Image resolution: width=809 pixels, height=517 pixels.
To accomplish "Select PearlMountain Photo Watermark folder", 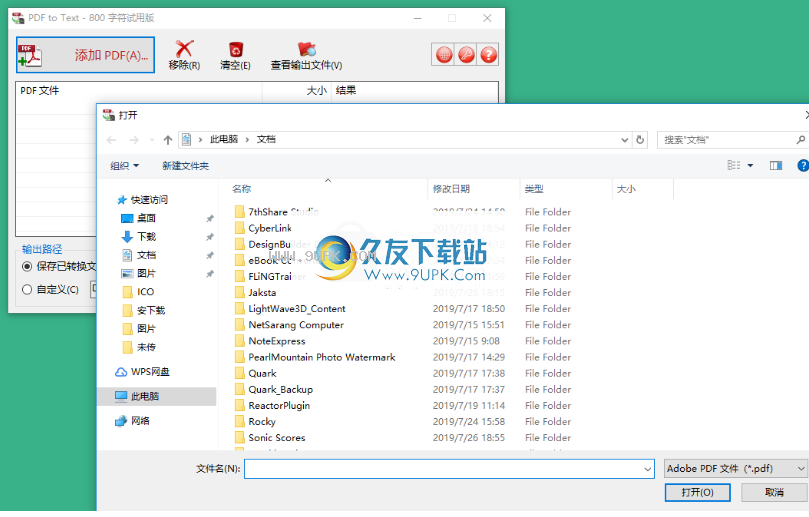I will click(x=321, y=357).
